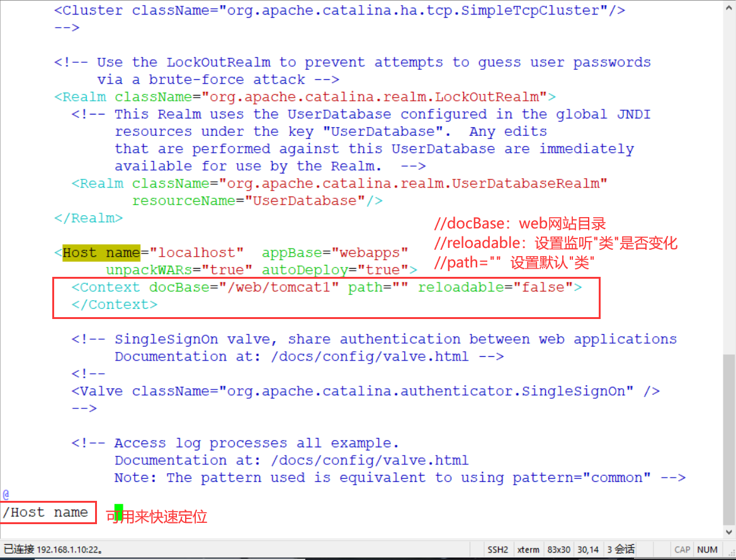Click the UserDatabaseRealm className line
The image size is (736, 560).
pyautogui.click(x=339, y=183)
